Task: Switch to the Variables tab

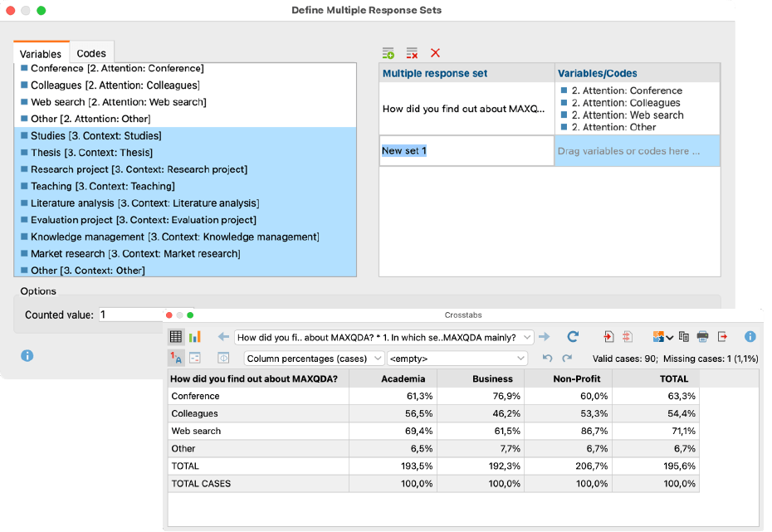Action: pos(41,53)
